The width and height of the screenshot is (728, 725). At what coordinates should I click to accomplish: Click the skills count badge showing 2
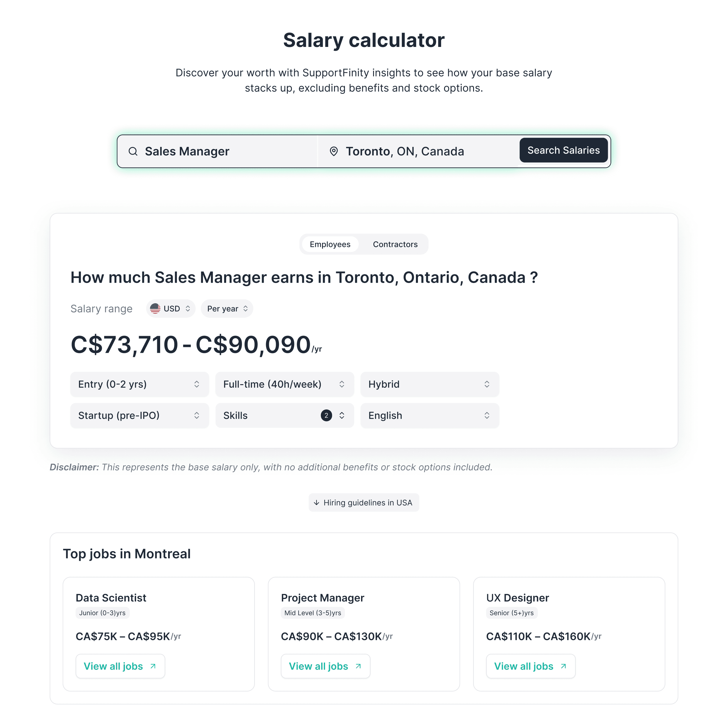pyautogui.click(x=327, y=415)
